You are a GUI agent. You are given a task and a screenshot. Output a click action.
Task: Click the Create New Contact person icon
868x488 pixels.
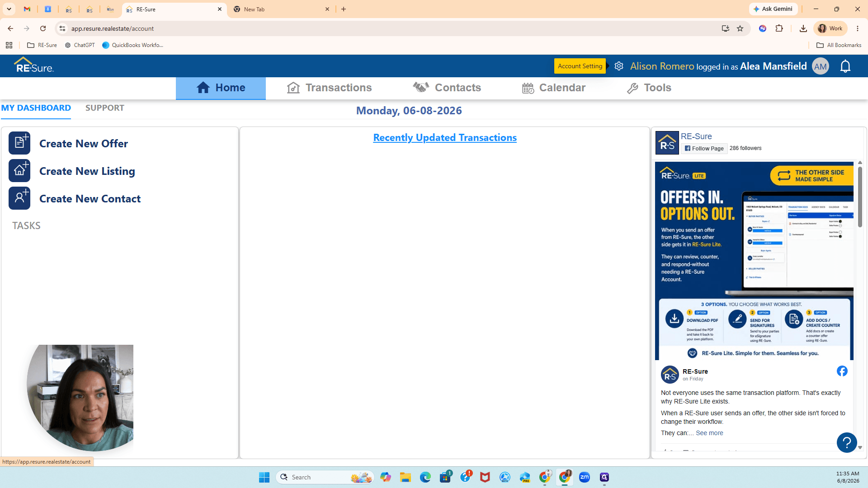[x=19, y=198]
